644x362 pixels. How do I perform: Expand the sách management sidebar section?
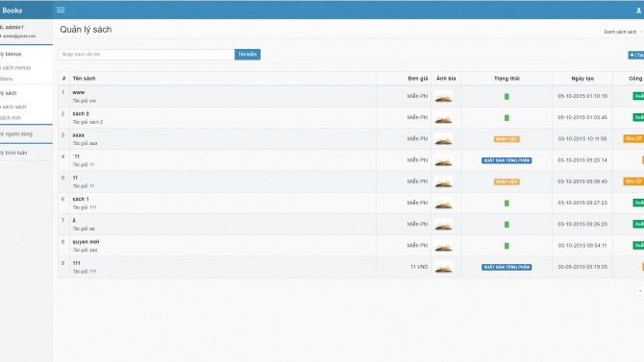pyautogui.click(x=9, y=93)
